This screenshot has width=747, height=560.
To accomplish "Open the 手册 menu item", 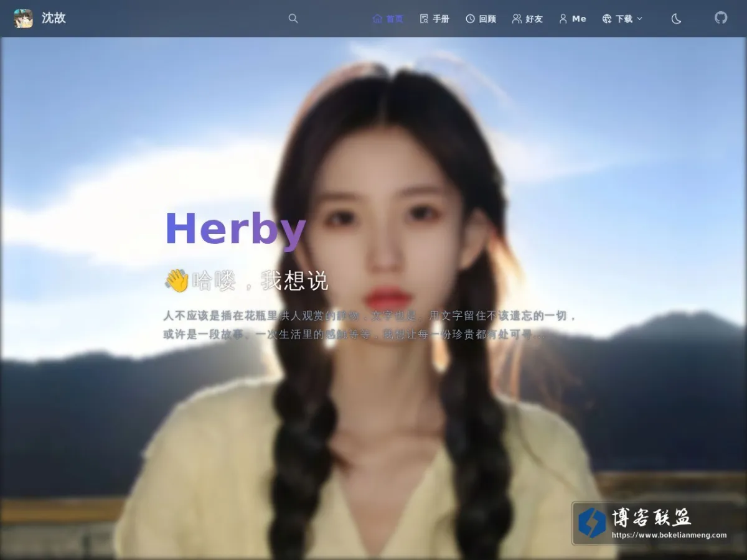I will [x=435, y=19].
